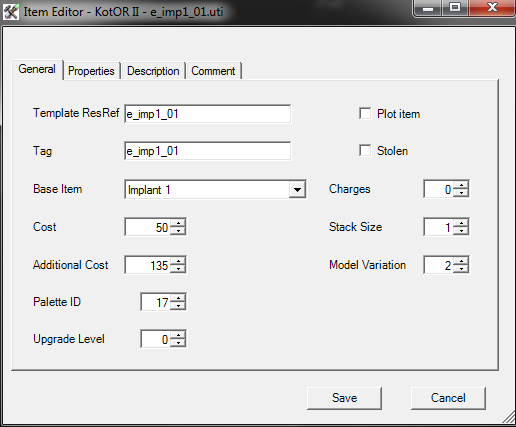This screenshot has height=427, width=516.
Task: Increase Upgrade Level with up arrow
Action: point(179,336)
